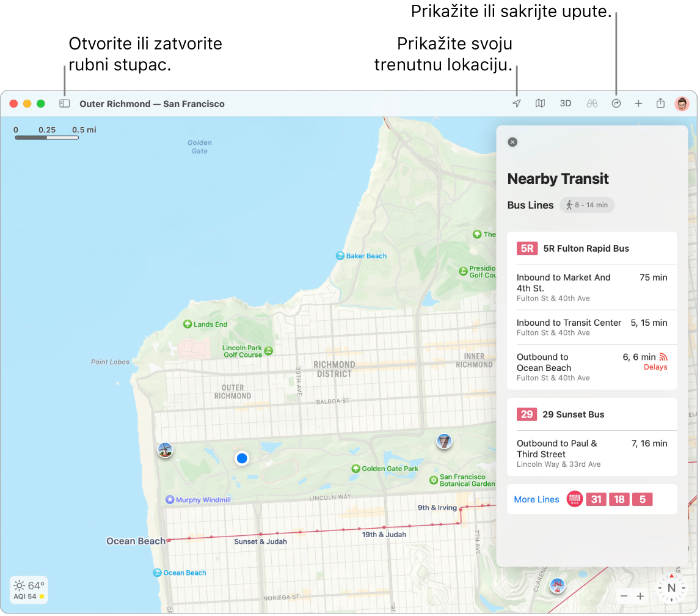Open map display options with the map icon
The height and width of the screenshot is (616, 700).
coord(540,103)
